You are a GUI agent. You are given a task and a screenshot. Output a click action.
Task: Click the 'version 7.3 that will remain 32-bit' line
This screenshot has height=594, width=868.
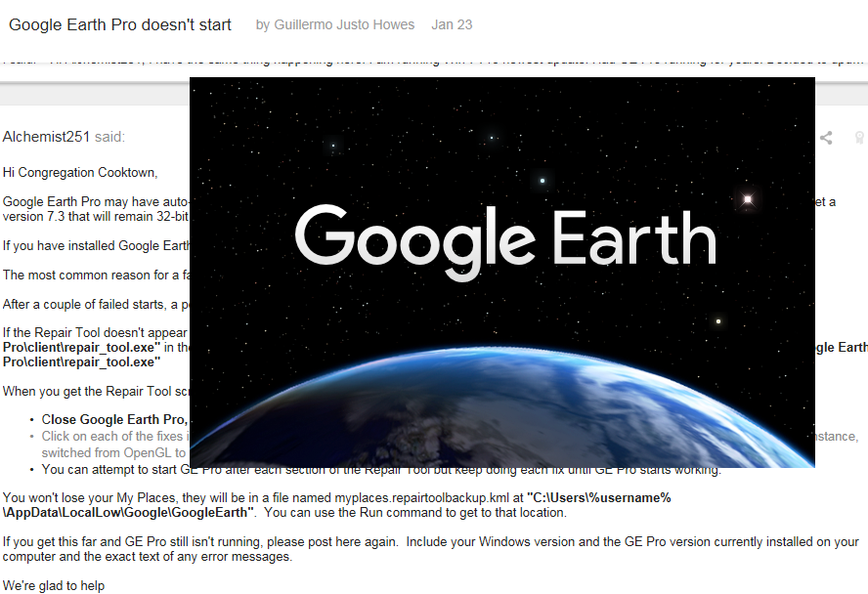click(96, 216)
